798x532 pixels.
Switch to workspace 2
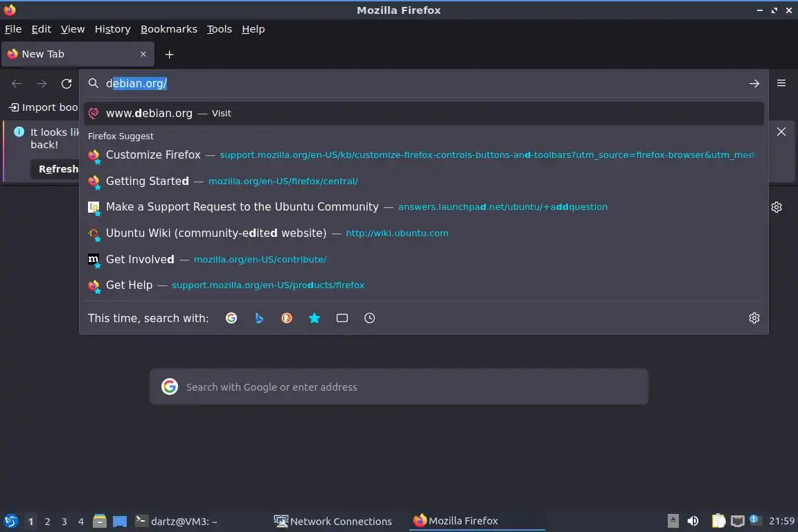[x=47, y=522]
